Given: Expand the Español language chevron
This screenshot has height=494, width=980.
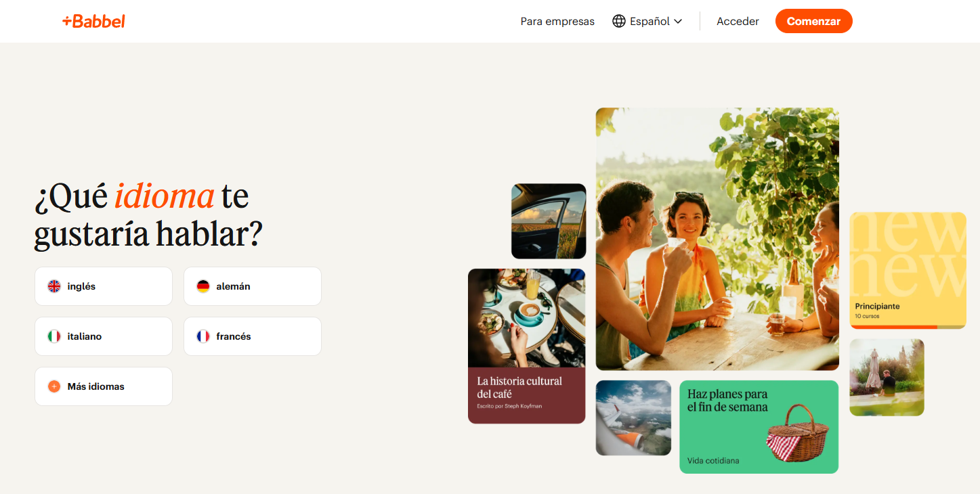Looking at the screenshot, I should (677, 22).
